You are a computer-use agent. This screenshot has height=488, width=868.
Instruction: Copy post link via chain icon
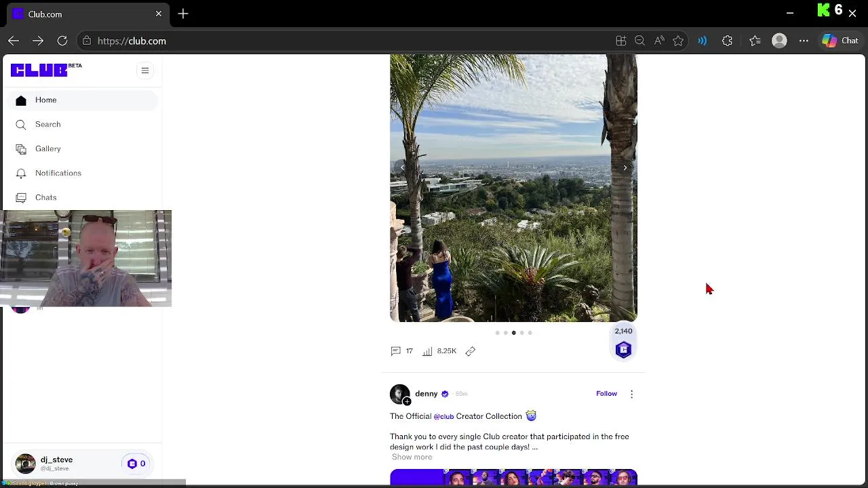click(x=470, y=351)
